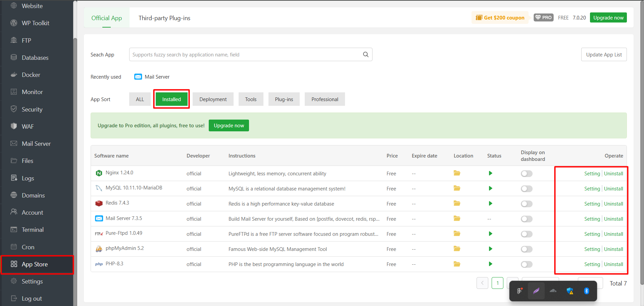
Task: Open the phpMyAdmin location folder icon
Action: pos(457,249)
